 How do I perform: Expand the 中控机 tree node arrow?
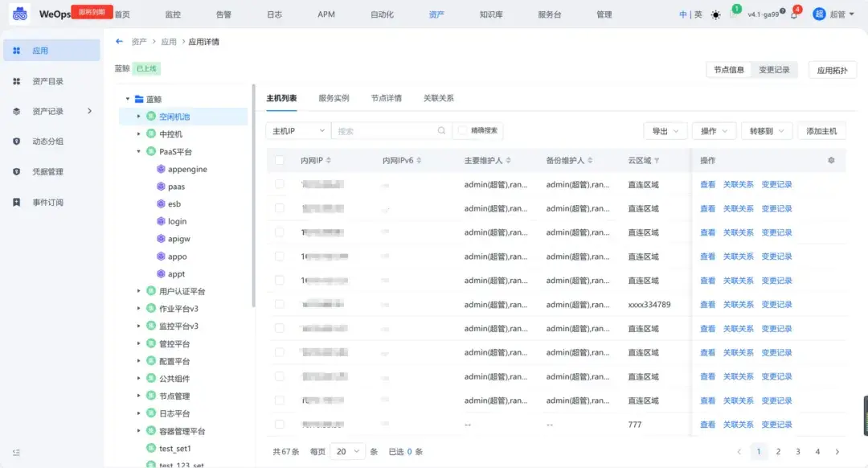pyautogui.click(x=138, y=134)
